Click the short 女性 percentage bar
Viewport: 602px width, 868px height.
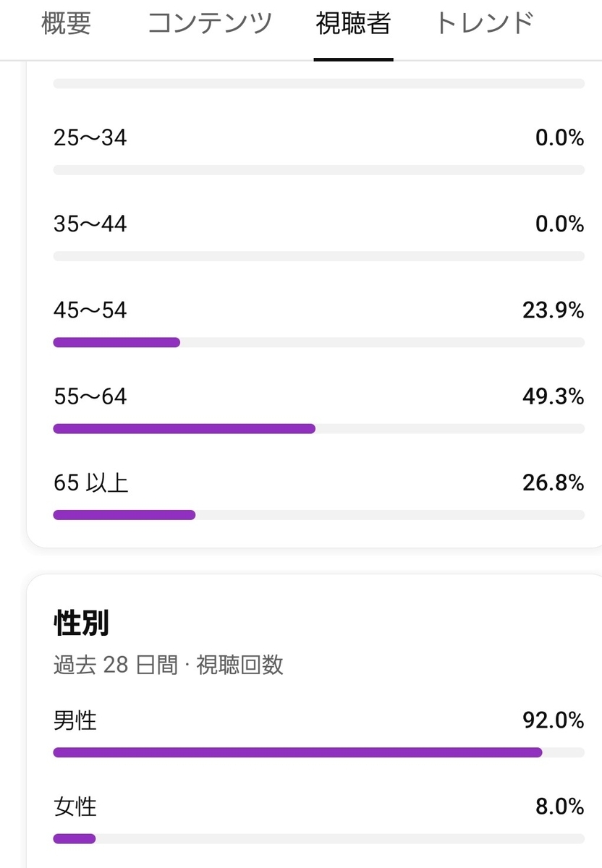[74, 839]
